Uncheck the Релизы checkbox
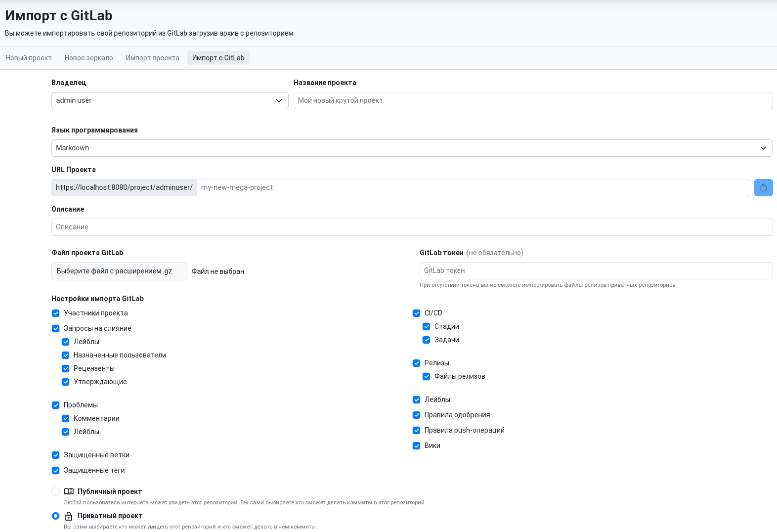 point(417,363)
